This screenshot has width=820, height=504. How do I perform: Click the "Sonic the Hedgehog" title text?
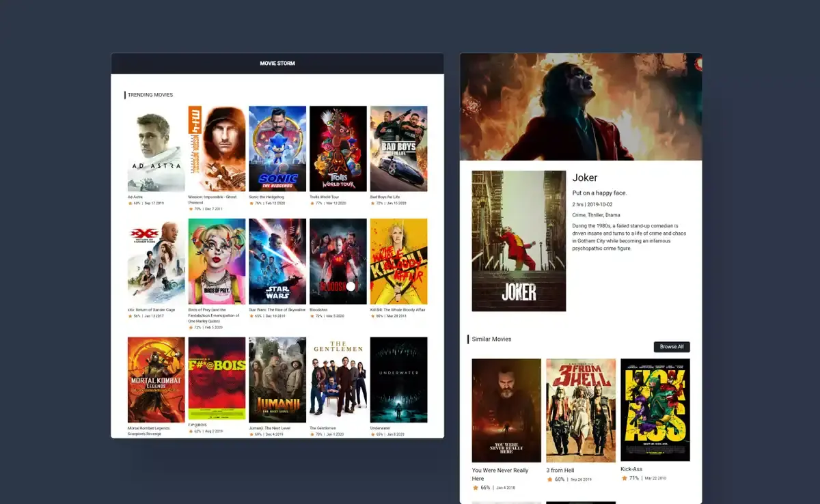(x=267, y=197)
